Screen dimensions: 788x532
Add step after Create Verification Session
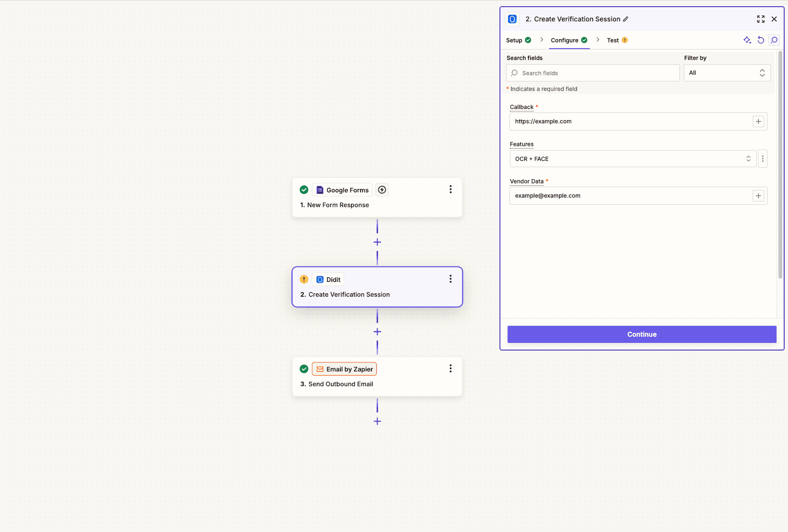pyautogui.click(x=377, y=332)
